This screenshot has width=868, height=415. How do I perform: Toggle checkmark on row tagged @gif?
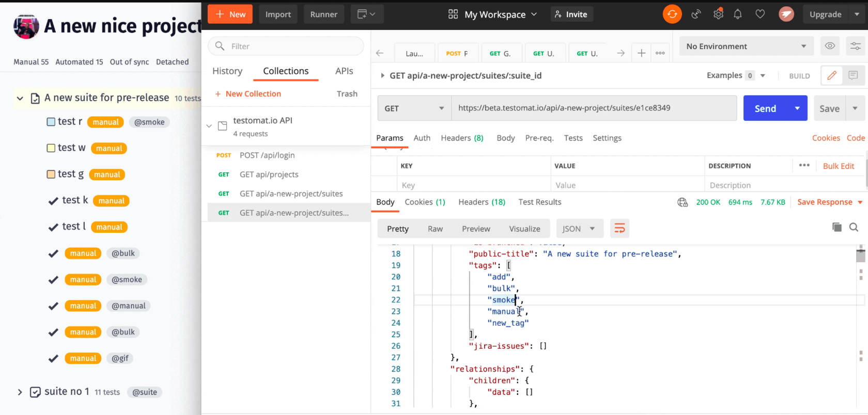click(53, 358)
